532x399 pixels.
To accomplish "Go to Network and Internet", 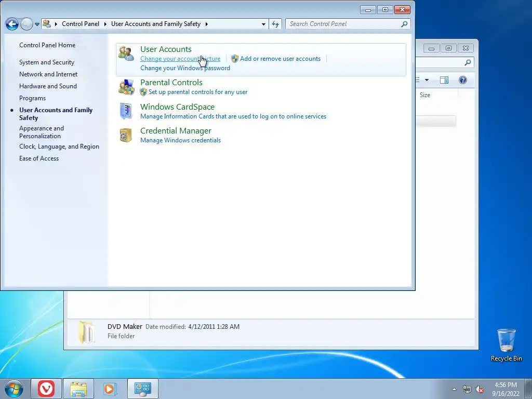I will pos(48,74).
